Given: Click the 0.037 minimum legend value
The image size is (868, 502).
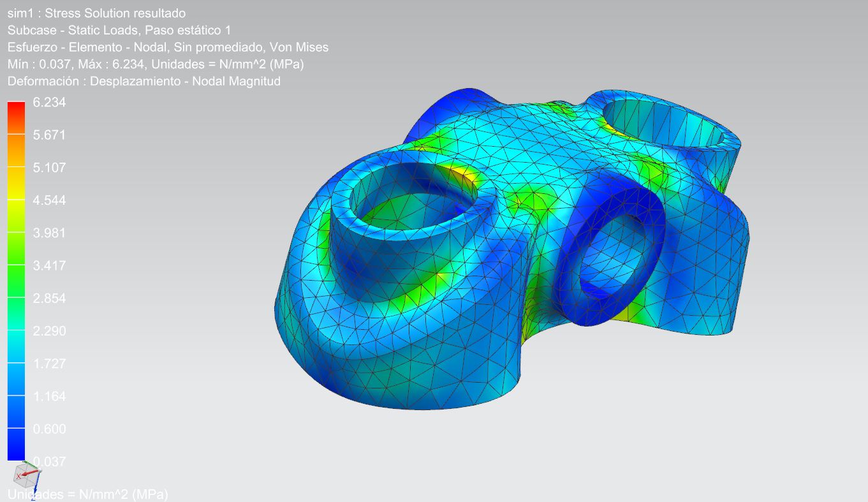Looking at the screenshot, I should coord(50,461).
